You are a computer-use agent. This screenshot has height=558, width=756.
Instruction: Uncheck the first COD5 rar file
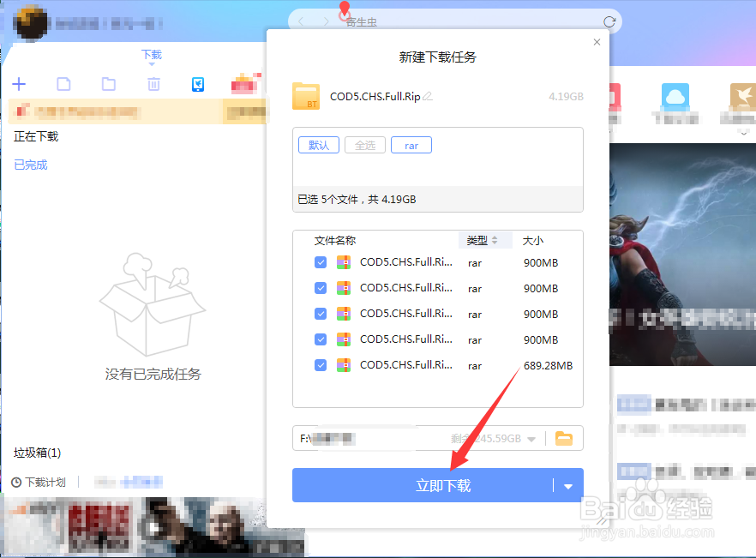[x=321, y=262]
